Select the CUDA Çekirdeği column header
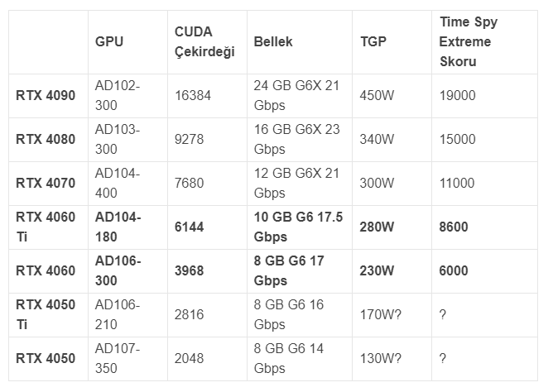The width and height of the screenshot is (553, 392). tap(204, 41)
